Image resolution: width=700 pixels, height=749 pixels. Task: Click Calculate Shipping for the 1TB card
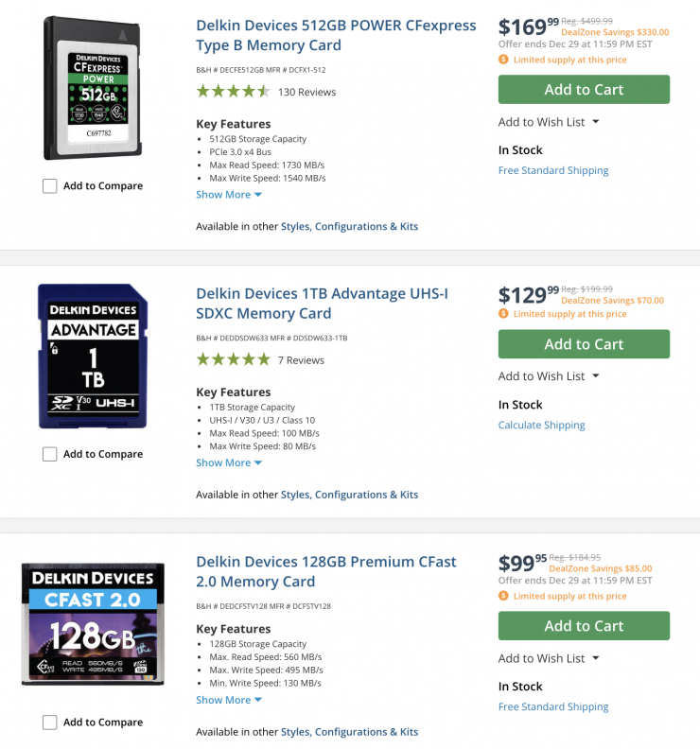(541, 425)
